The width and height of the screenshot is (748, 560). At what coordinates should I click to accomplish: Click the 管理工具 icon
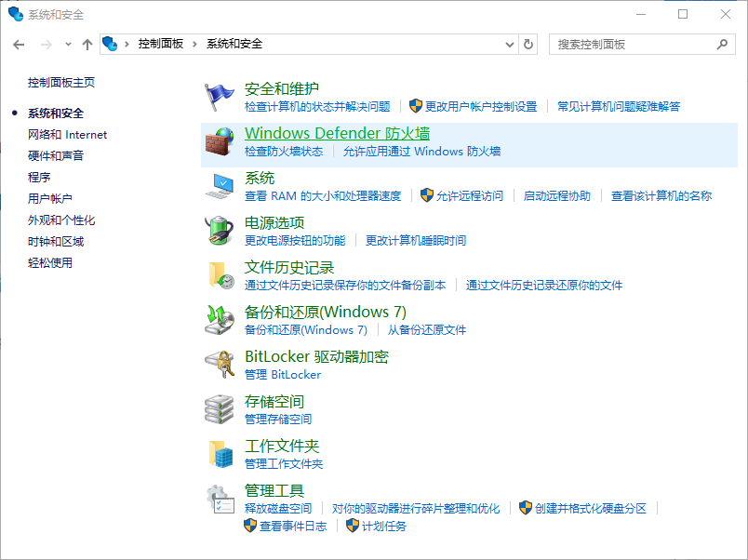pos(220,499)
